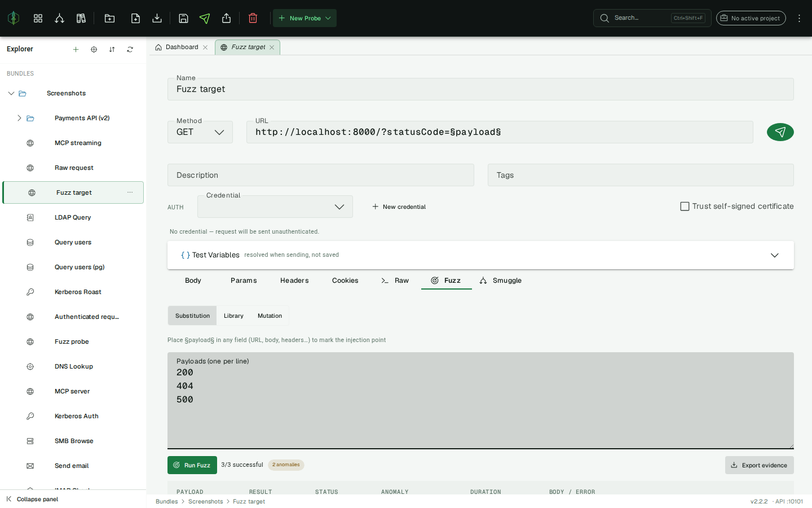Click the branching workflow icon in the toolbar
The width and height of the screenshot is (812, 508).
pos(59,18)
